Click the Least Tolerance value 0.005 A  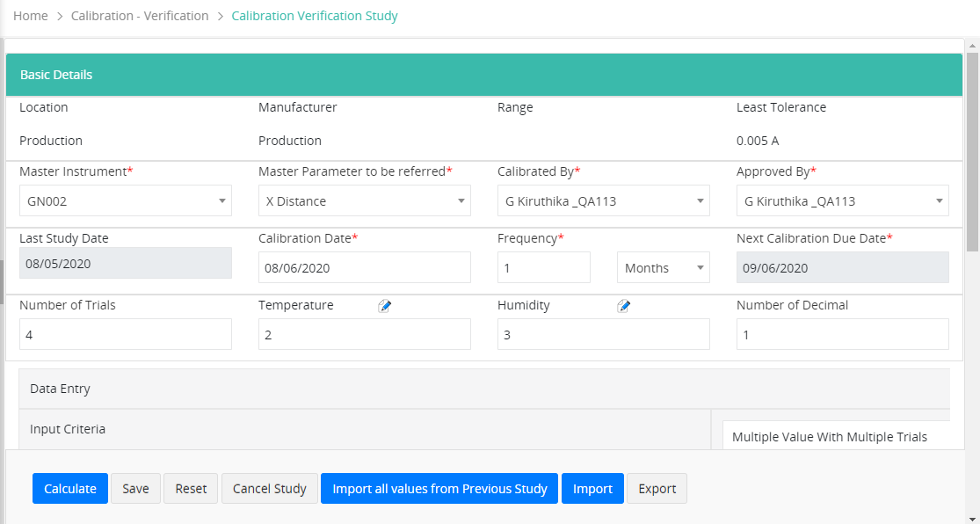(758, 141)
